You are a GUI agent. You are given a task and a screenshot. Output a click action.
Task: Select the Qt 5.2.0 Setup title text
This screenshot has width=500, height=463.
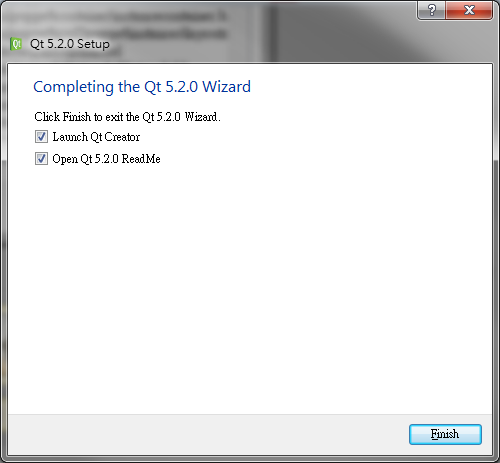coord(70,44)
